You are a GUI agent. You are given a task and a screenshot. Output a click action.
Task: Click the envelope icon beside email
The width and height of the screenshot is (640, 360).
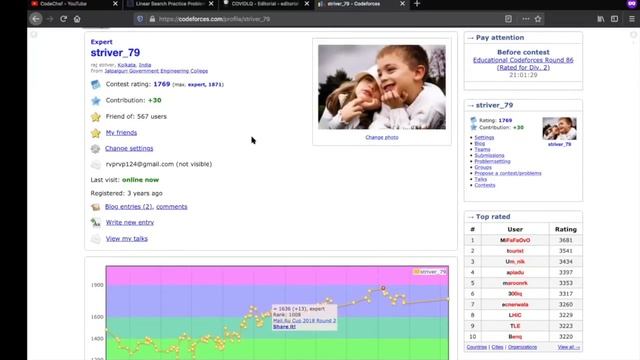point(96,164)
